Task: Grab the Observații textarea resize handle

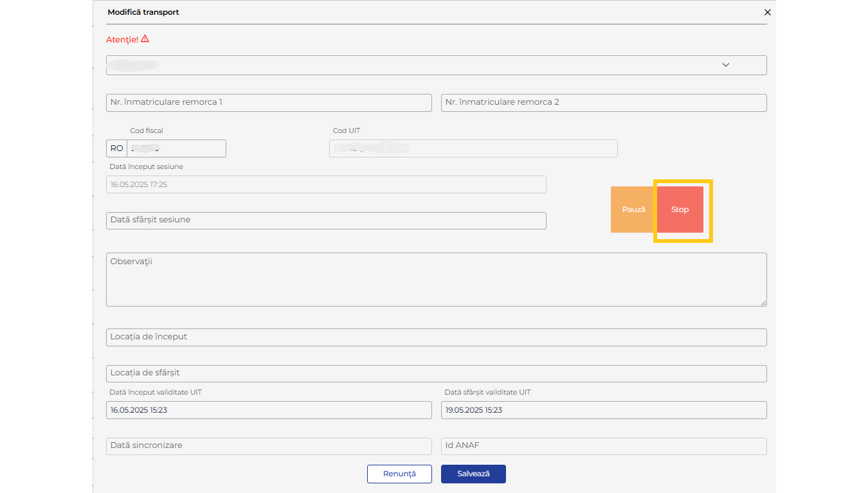Action: click(763, 303)
